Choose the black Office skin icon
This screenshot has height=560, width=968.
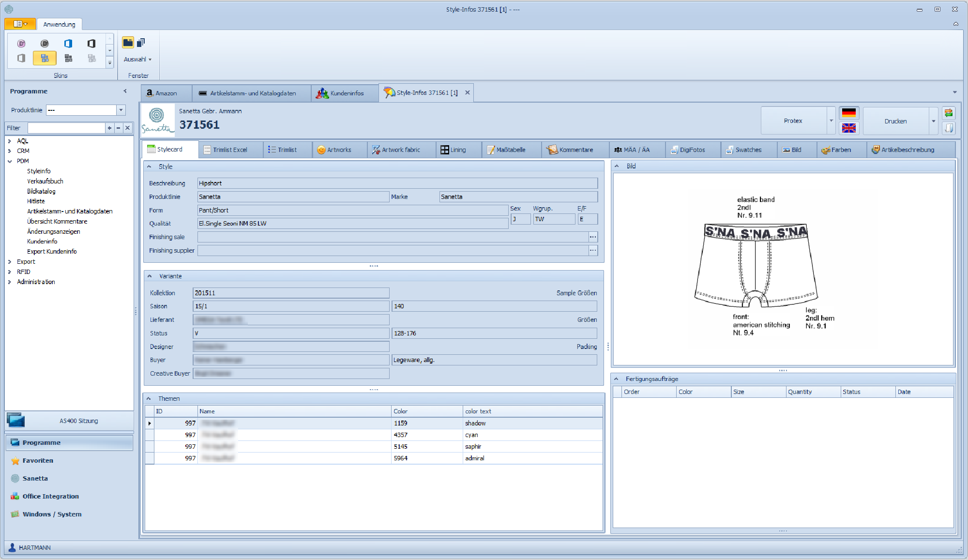[x=91, y=44]
